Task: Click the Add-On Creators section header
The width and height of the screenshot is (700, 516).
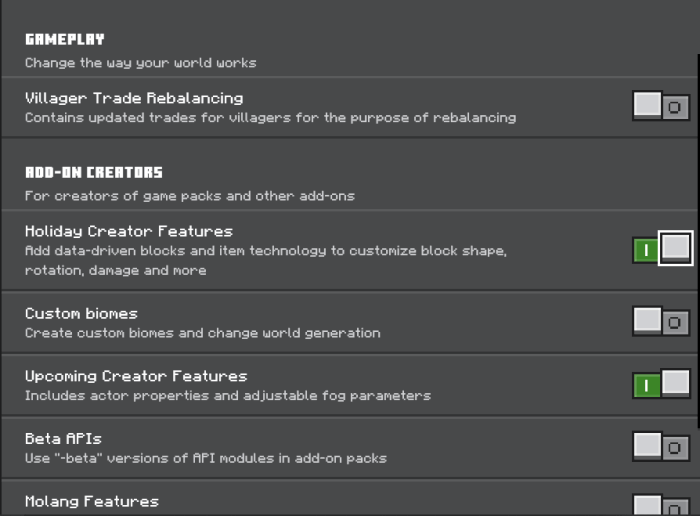Action: pyautogui.click(x=94, y=172)
